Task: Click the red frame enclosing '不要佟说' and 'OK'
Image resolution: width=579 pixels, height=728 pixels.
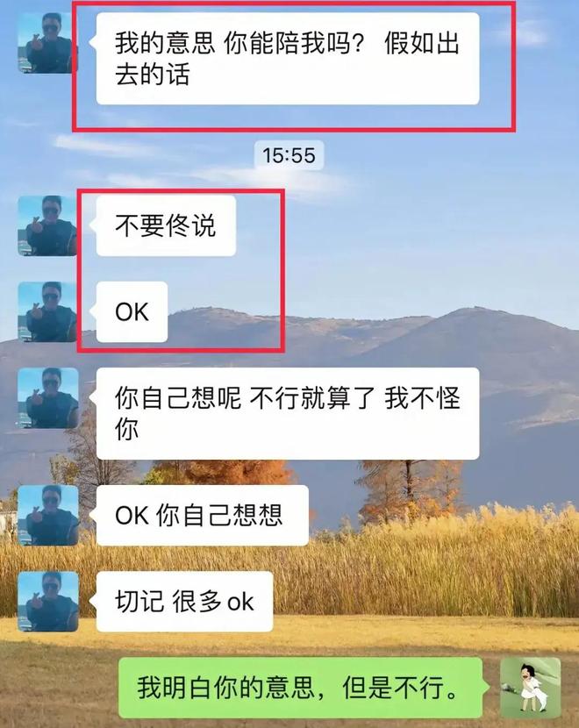Action: (x=180, y=270)
